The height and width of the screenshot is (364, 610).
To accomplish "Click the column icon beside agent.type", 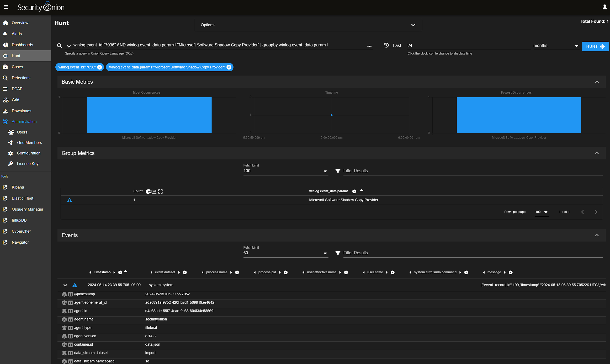I will point(70,328).
